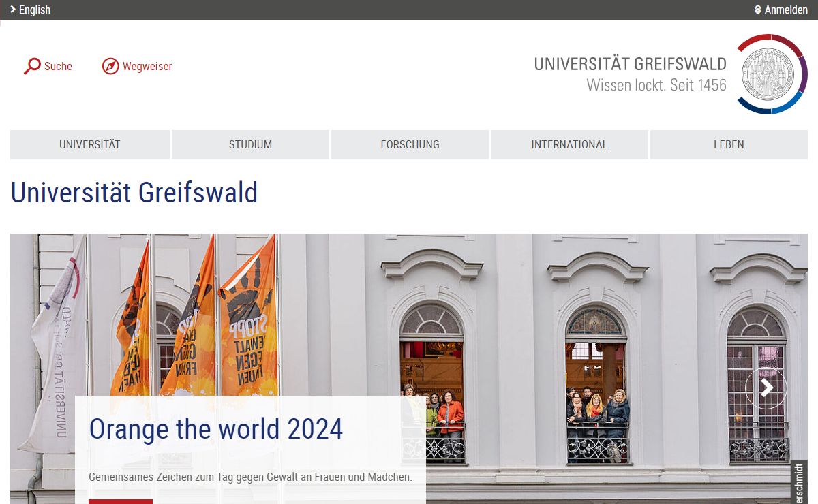818x504 pixels.
Task: Open the International menu
Action: click(x=569, y=144)
